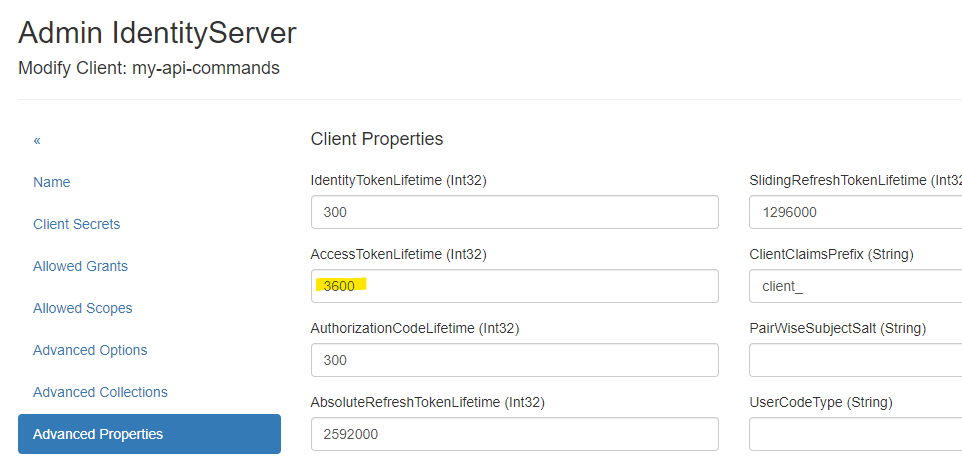Open the Name section
This screenshot has height=469, width=962.
52,182
